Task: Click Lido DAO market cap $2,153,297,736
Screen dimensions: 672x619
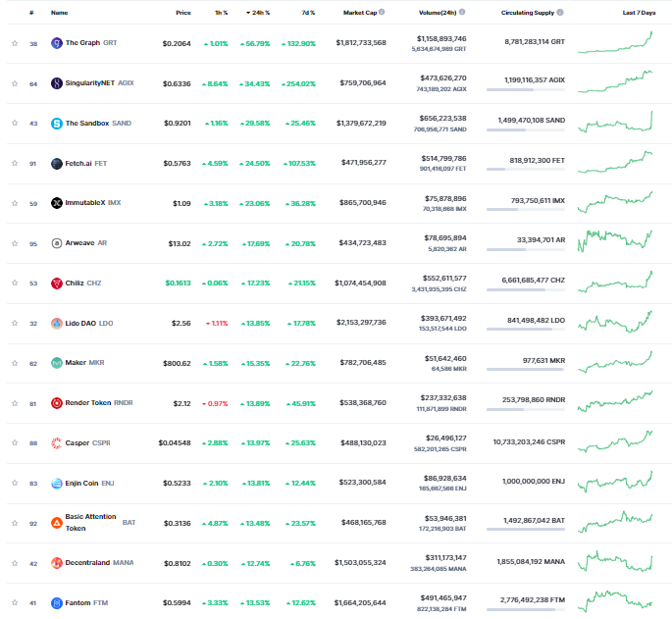Action: pyautogui.click(x=361, y=323)
